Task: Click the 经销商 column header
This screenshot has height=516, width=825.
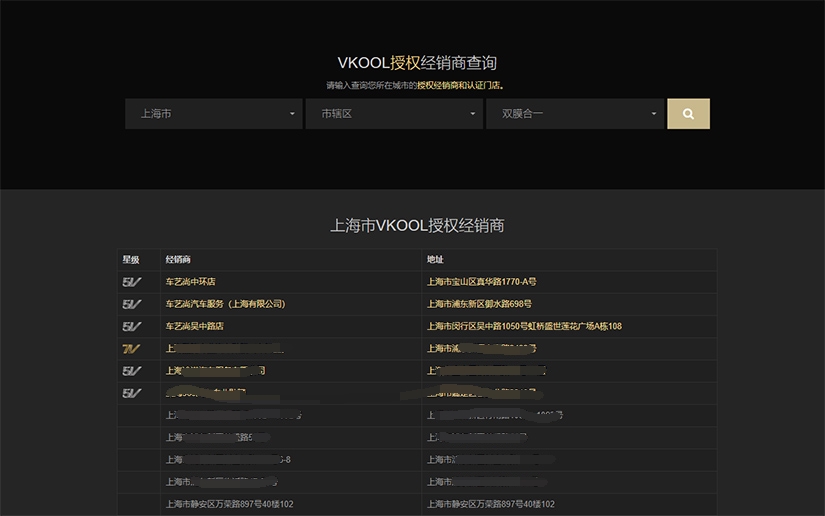Action: tap(178, 260)
